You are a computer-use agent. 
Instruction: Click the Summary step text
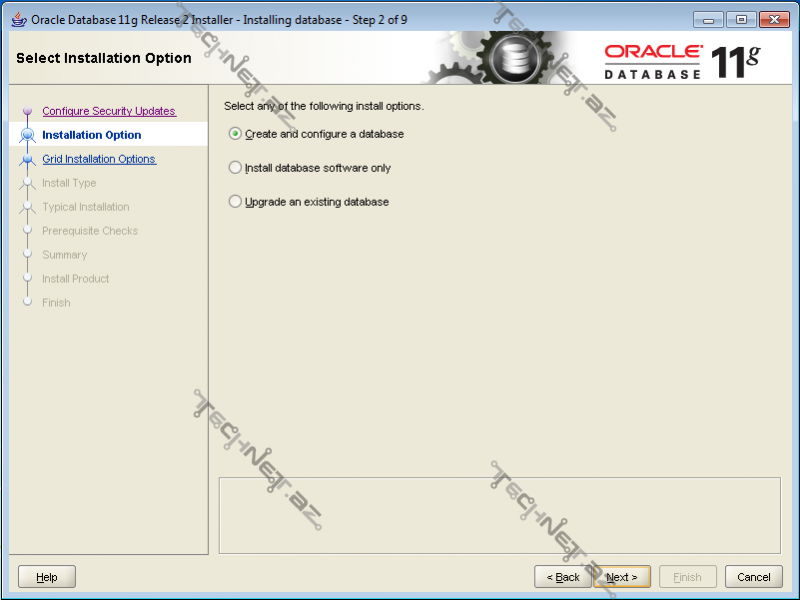64,255
